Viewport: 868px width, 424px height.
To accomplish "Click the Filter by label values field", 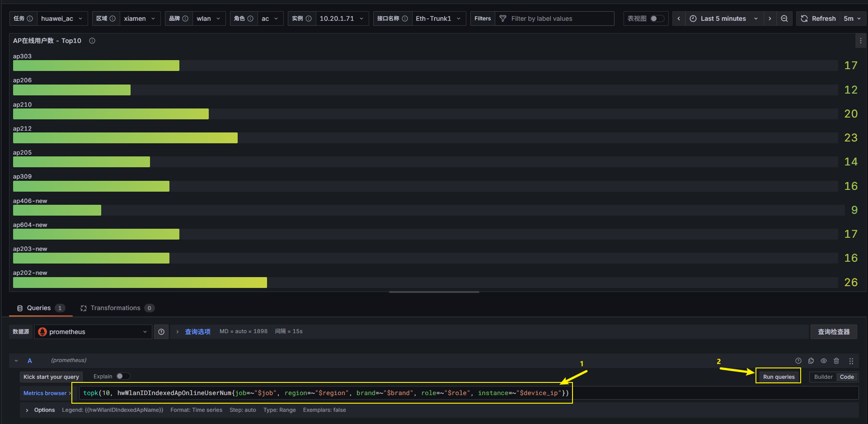I will tap(560, 19).
